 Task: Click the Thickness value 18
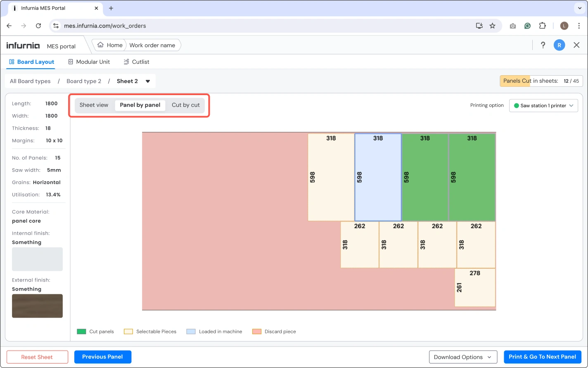pyautogui.click(x=48, y=128)
